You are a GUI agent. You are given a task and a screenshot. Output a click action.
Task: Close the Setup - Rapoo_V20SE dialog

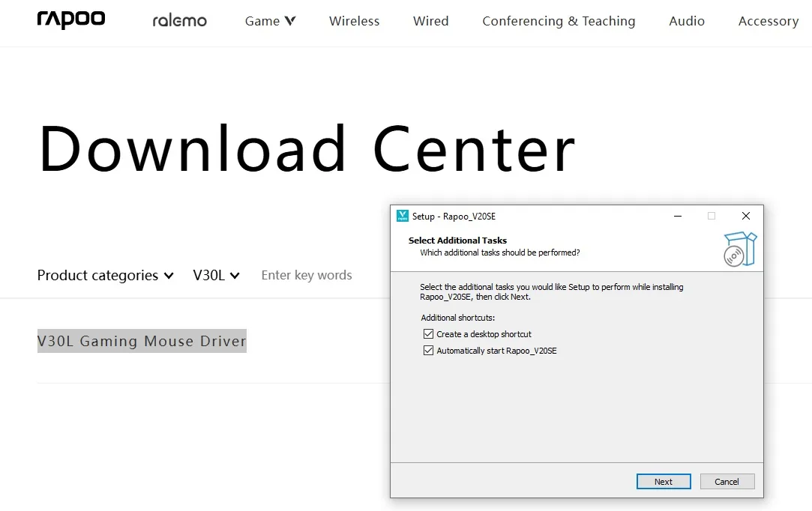pos(746,216)
